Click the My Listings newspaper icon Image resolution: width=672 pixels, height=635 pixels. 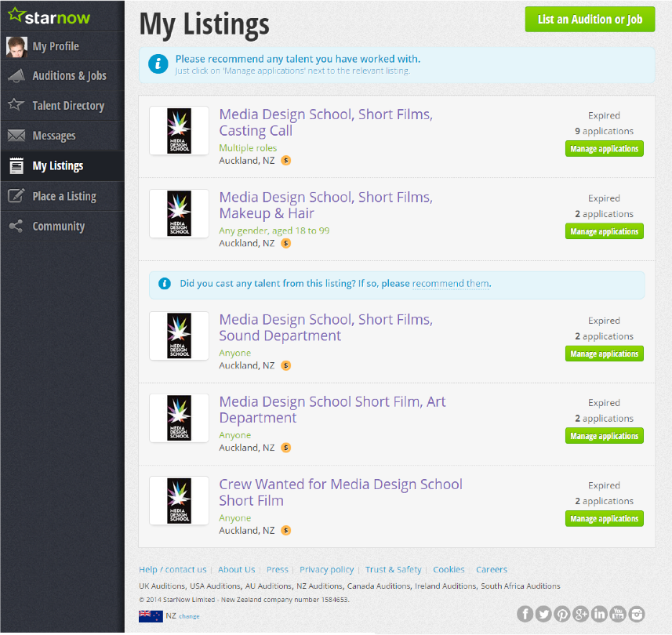point(16,166)
